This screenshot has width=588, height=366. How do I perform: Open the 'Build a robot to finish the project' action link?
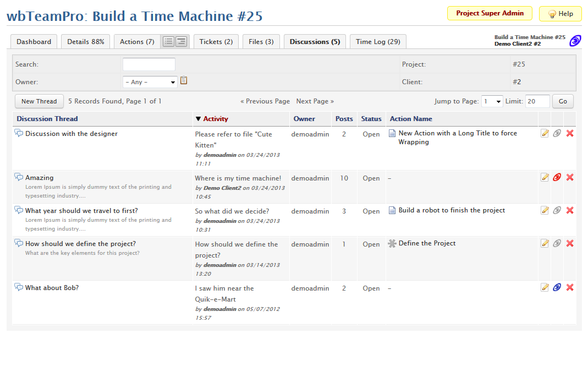[x=451, y=210]
